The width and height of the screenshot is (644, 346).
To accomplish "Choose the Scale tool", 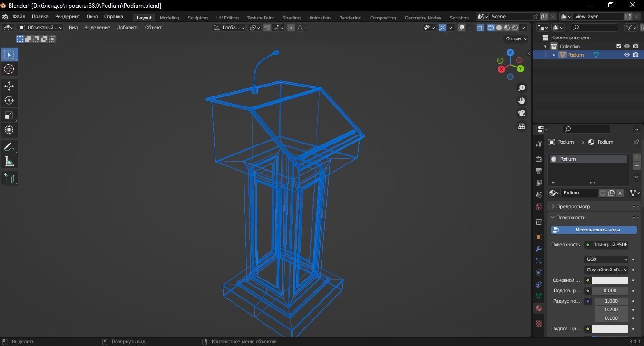I will (9, 115).
